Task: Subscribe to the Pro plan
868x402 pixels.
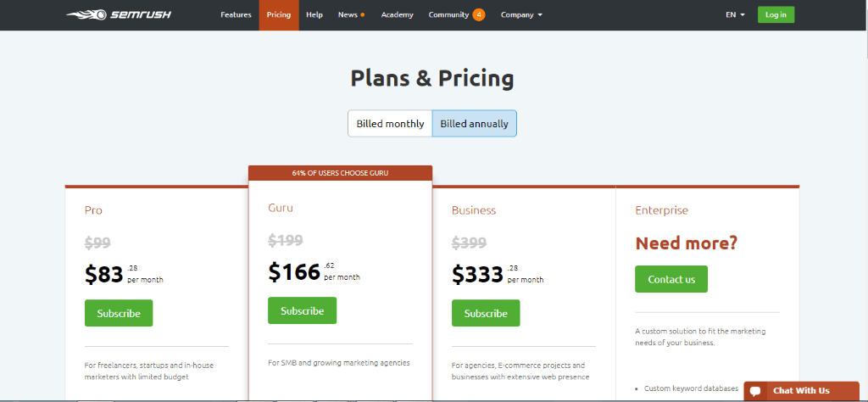Action: click(x=119, y=313)
